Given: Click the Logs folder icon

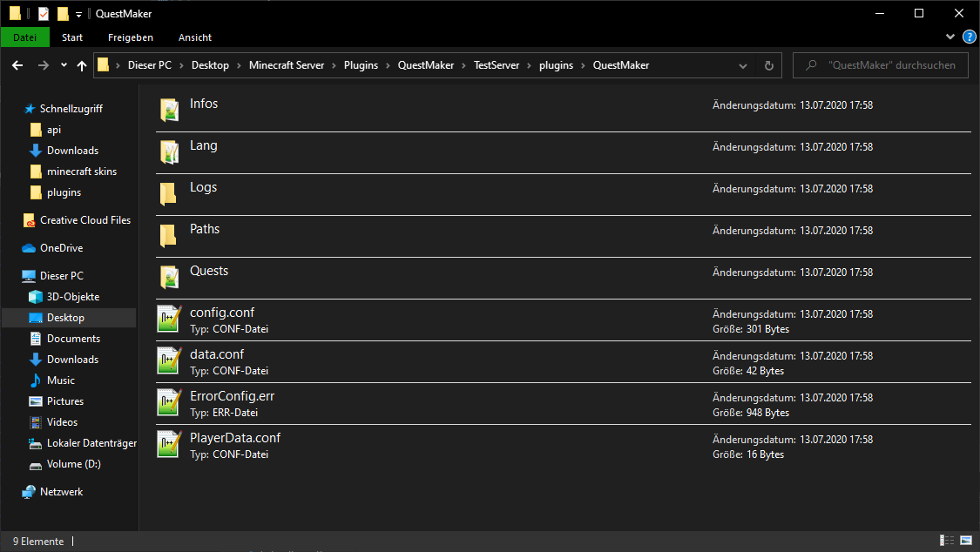Looking at the screenshot, I should pos(168,193).
